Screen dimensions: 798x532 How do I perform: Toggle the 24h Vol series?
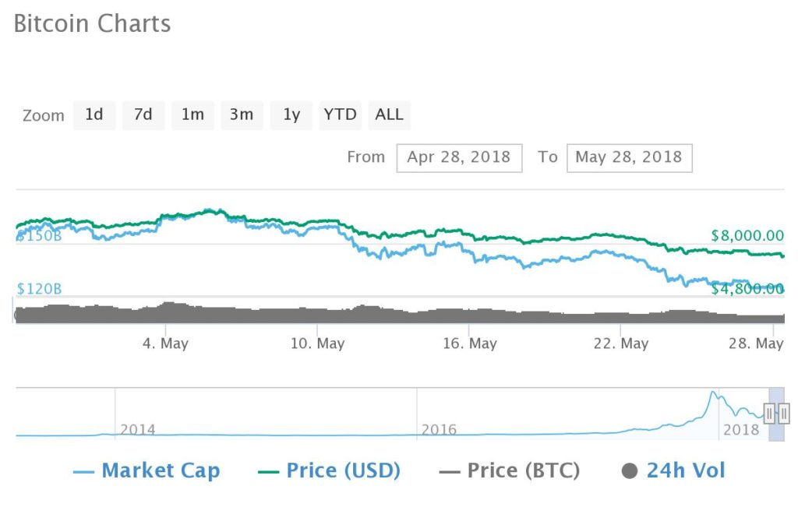(686, 470)
